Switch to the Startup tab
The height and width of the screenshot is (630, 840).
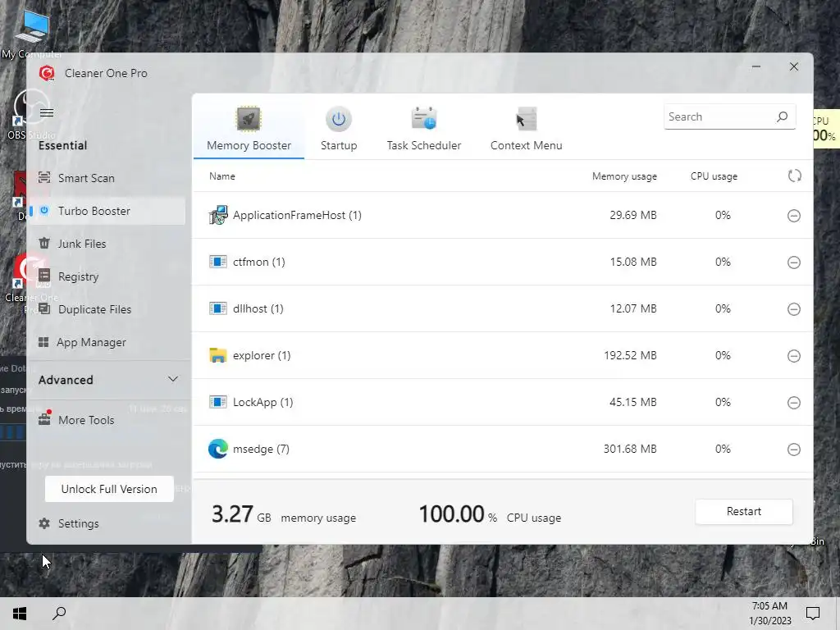339,129
